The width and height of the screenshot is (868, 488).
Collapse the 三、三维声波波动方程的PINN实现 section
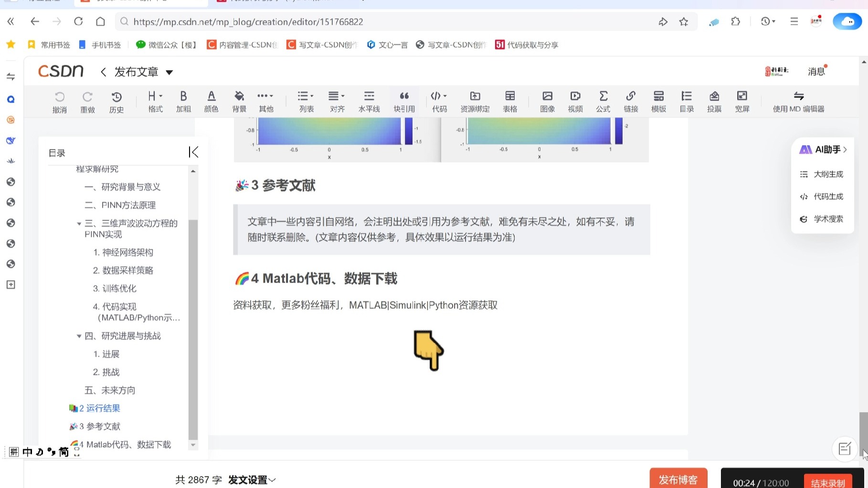79,223
